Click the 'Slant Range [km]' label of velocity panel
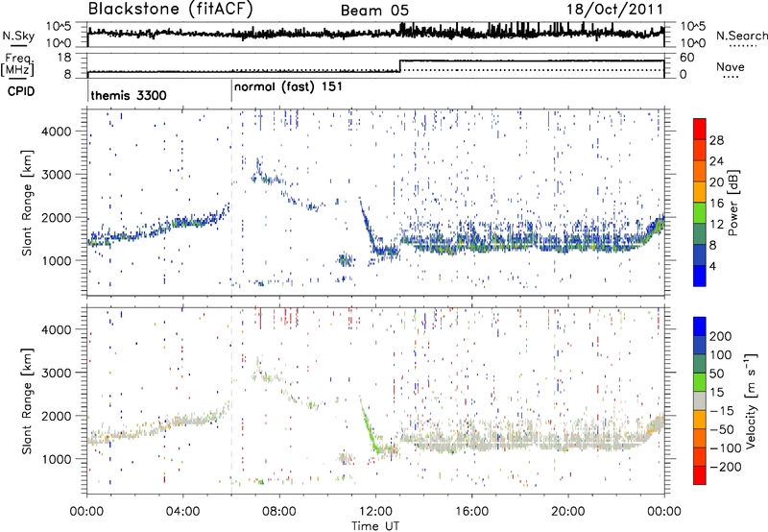The width and height of the screenshot is (768, 532). point(27,401)
